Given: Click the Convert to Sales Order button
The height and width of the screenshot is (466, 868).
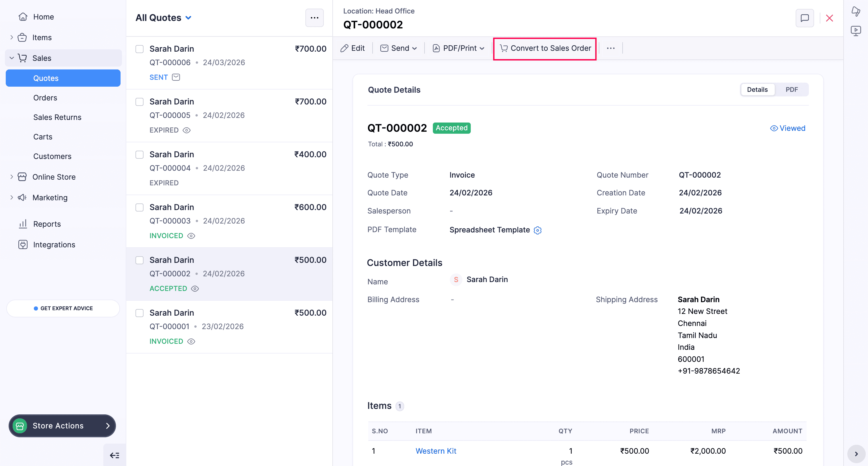Looking at the screenshot, I should tap(545, 48).
